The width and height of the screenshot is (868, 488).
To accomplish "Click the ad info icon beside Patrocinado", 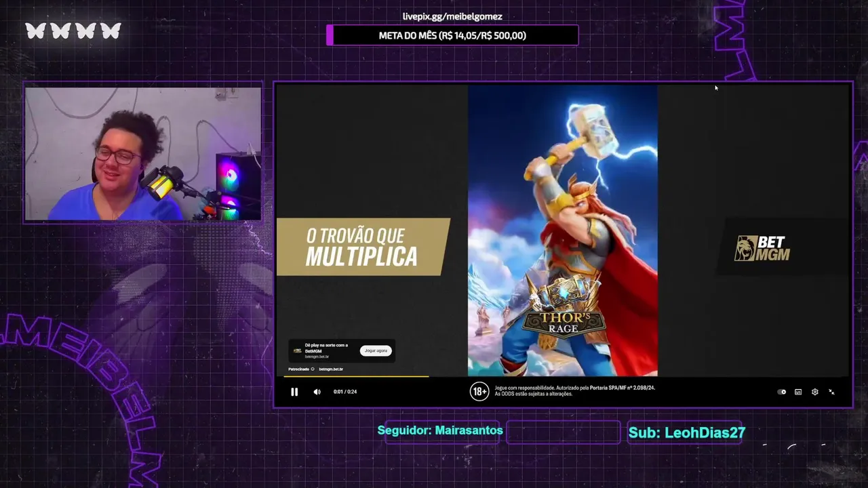I will (313, 369).
